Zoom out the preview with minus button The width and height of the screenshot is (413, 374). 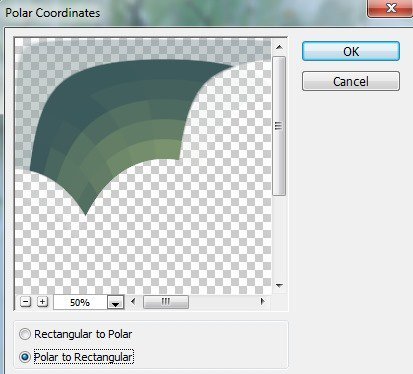click(x=26, y=302)
